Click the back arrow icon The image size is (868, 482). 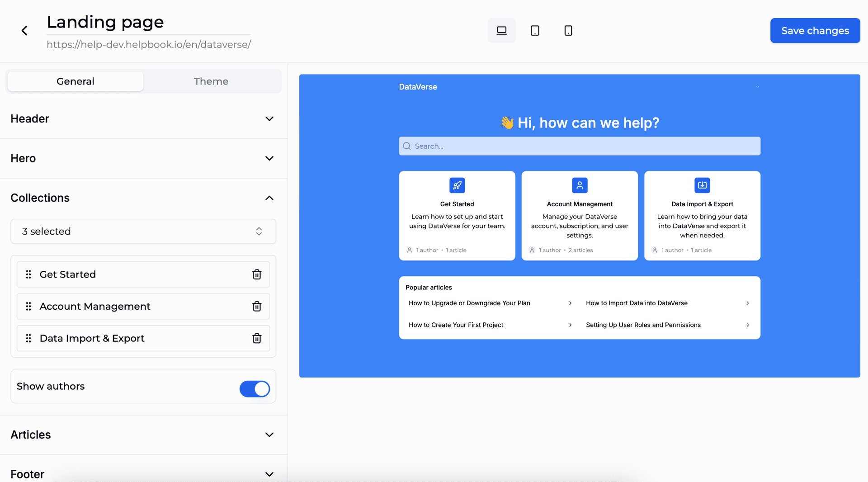tap(24, 31)
